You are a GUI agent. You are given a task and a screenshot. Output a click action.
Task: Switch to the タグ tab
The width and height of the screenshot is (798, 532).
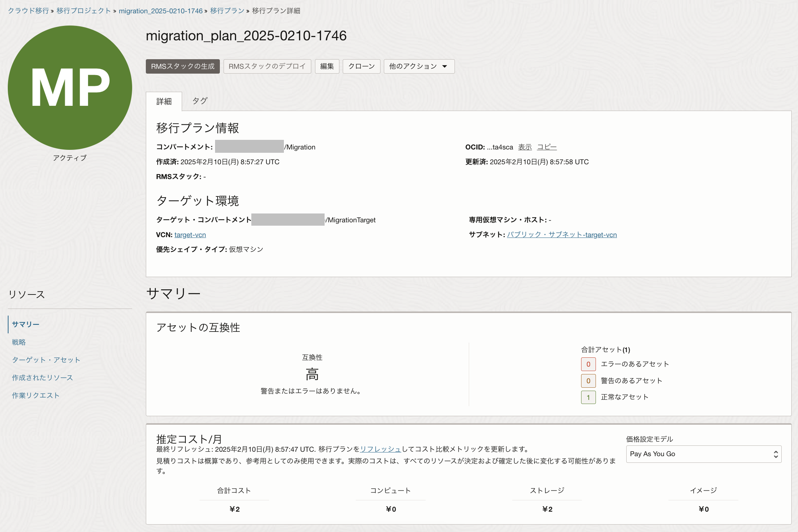[x=200, y=101]
